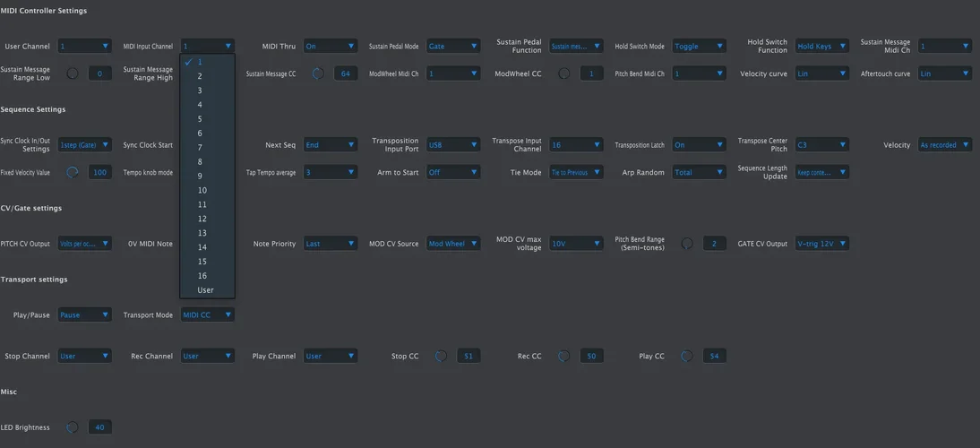Open the Transpose Center Pitch dropdown

[822, 145]
